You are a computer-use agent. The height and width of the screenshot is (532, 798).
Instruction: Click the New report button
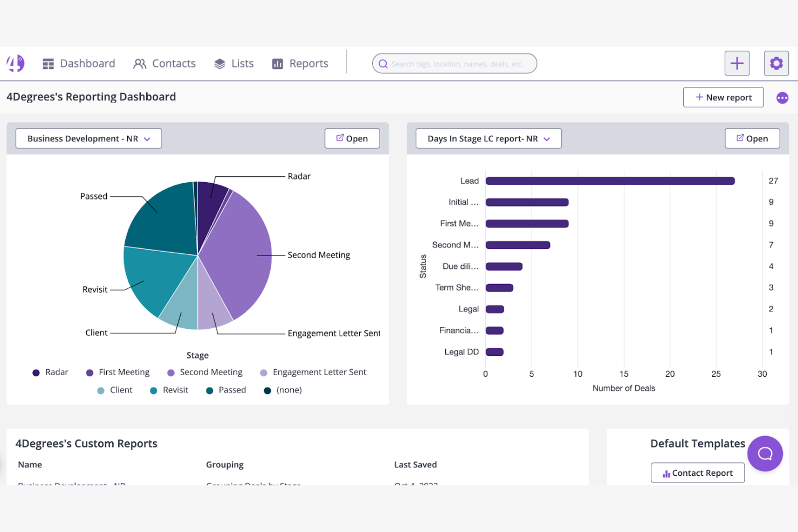(723, 97)
